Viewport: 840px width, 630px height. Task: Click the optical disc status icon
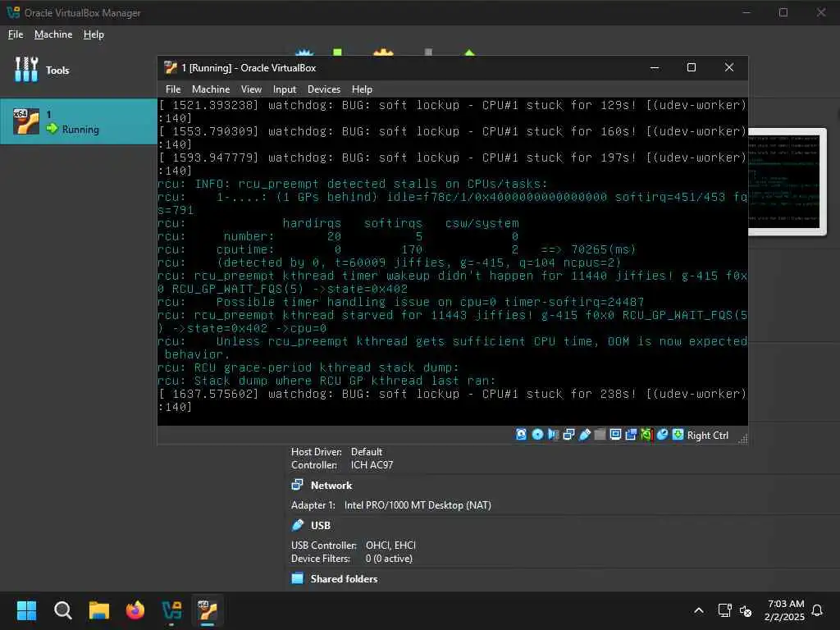pyautogui.click(x=537, y=435)
